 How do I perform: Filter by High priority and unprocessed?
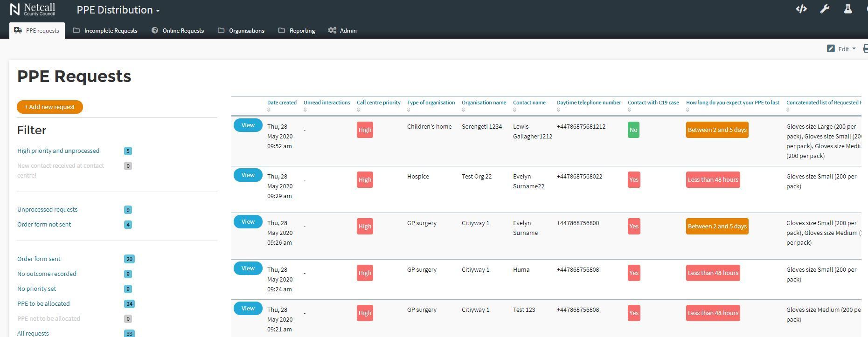coord(58,151)
